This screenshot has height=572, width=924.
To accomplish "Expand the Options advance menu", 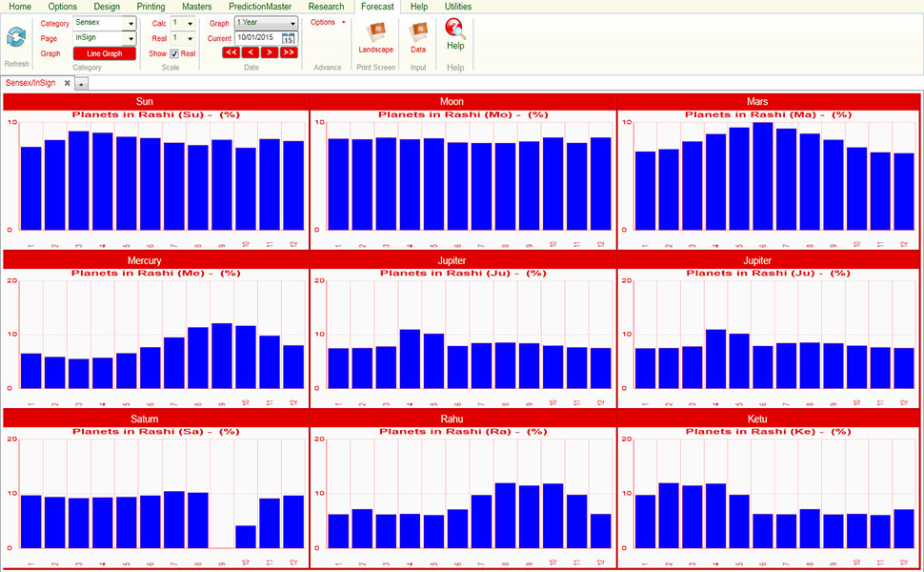I will [328, 22].
